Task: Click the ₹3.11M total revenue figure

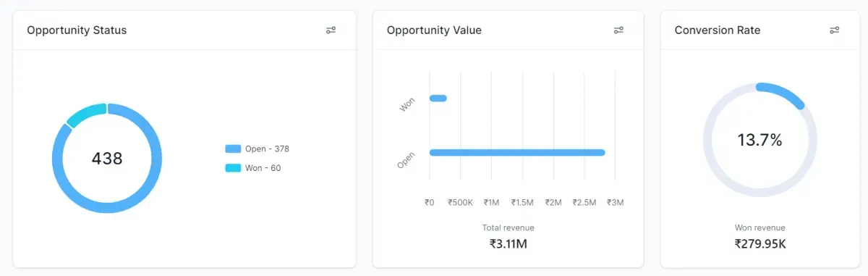Action: tap(509, 243)
